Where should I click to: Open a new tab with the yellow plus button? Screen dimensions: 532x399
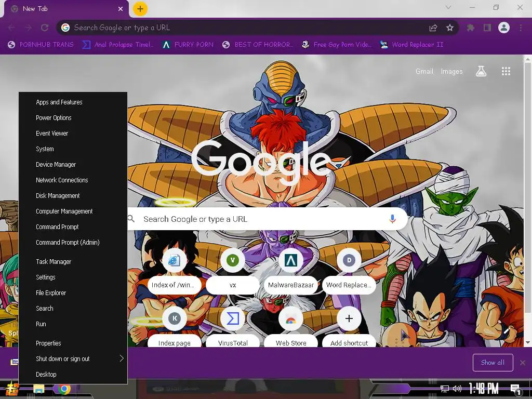point(140,9)
